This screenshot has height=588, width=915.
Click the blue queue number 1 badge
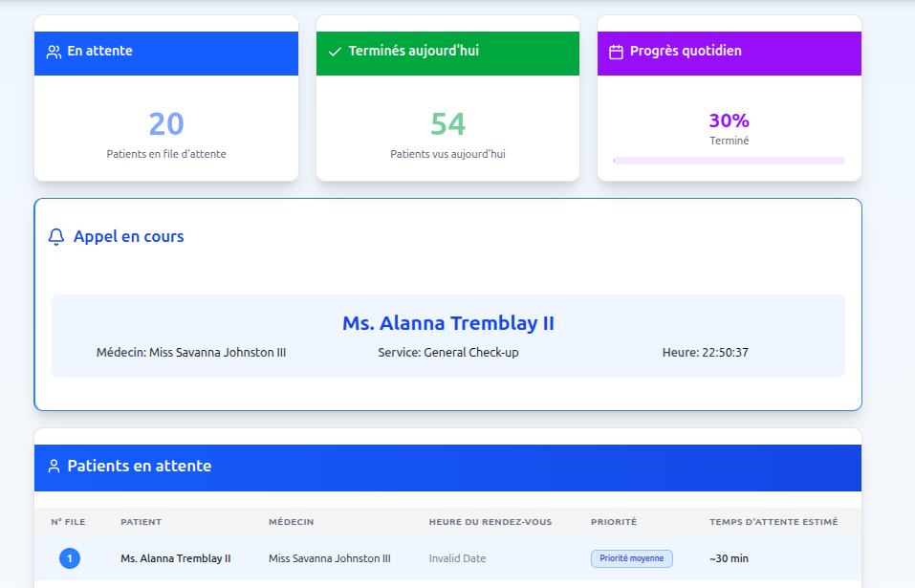tap(70, 558)
